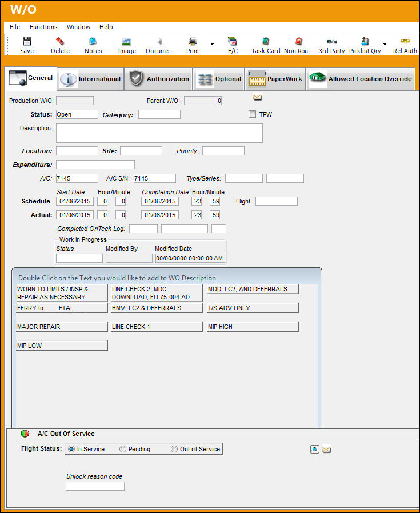Click the Task Card icon

click(266, 41)
